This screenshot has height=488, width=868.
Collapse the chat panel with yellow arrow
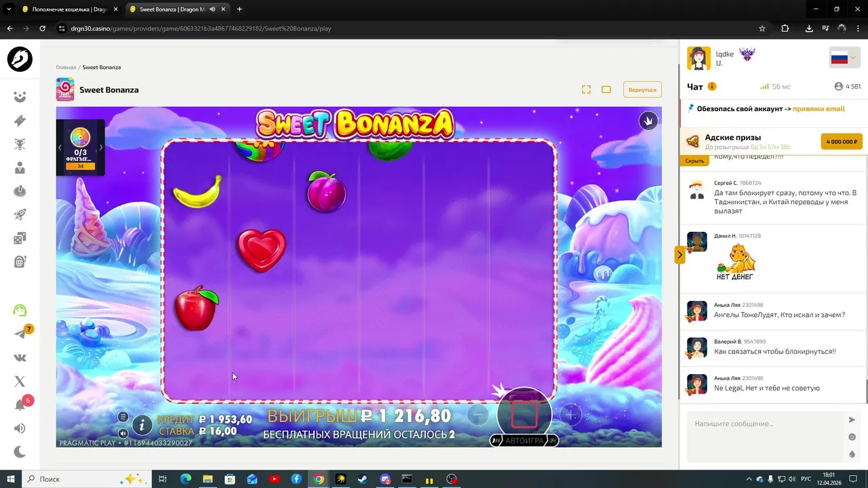point(679,255)
